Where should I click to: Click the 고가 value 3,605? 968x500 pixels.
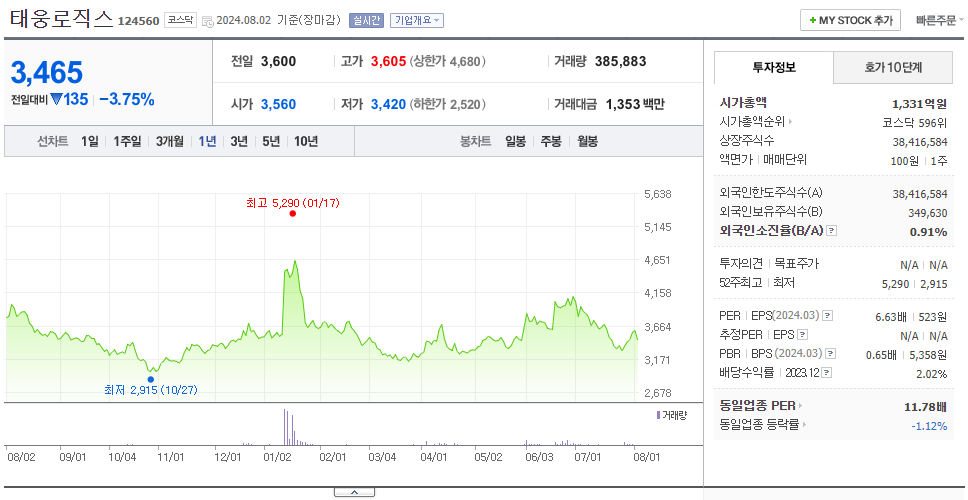[x=388, y=62]
